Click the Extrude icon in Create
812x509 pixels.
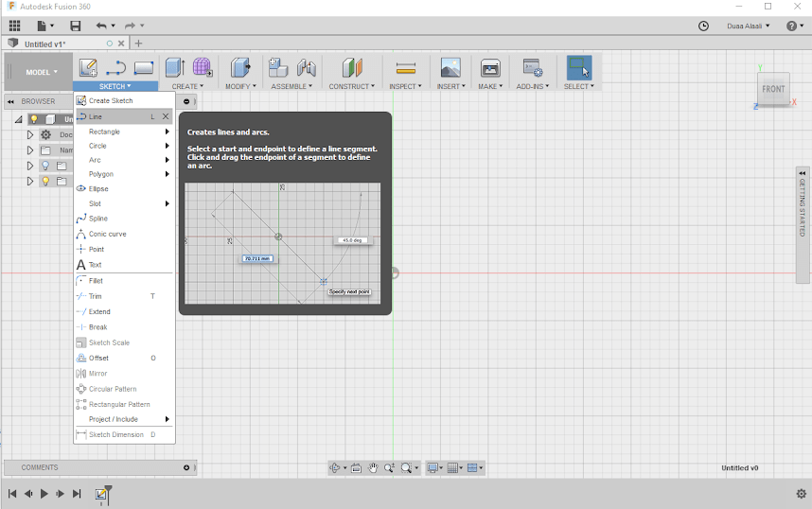coord(175,68)
